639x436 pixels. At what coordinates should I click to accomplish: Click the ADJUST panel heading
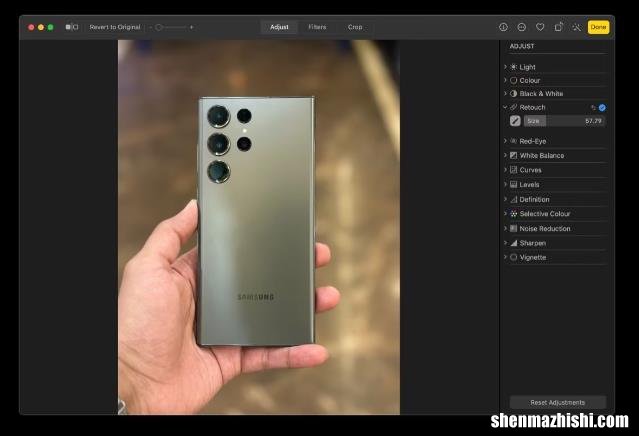pos(522,46)
